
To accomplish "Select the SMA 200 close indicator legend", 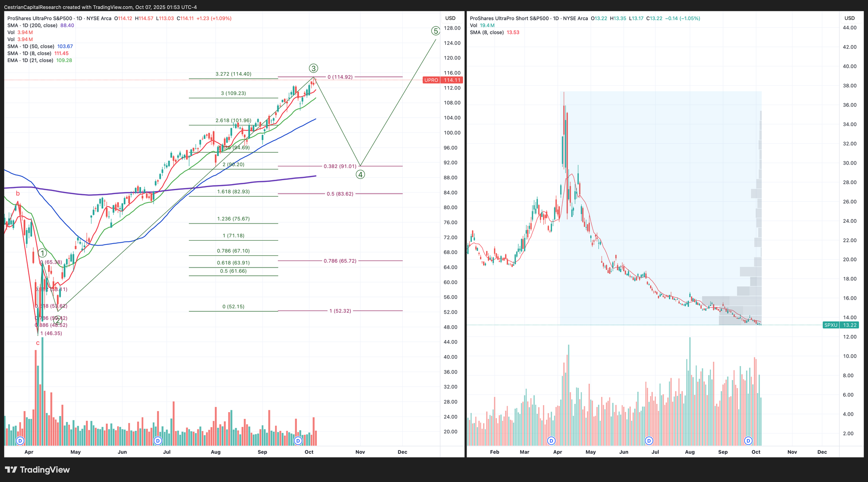I will (x=33, y=25).
